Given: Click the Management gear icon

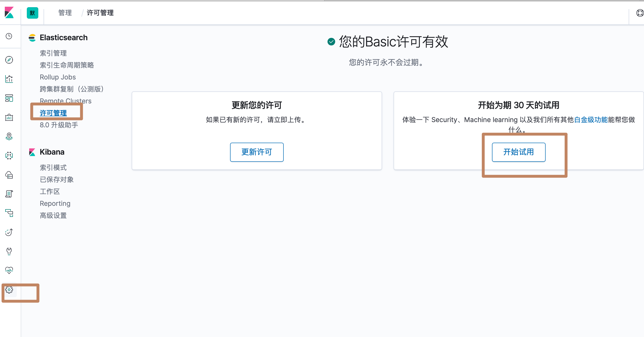Looking at the screenshot, I should [x=9, y=290].
